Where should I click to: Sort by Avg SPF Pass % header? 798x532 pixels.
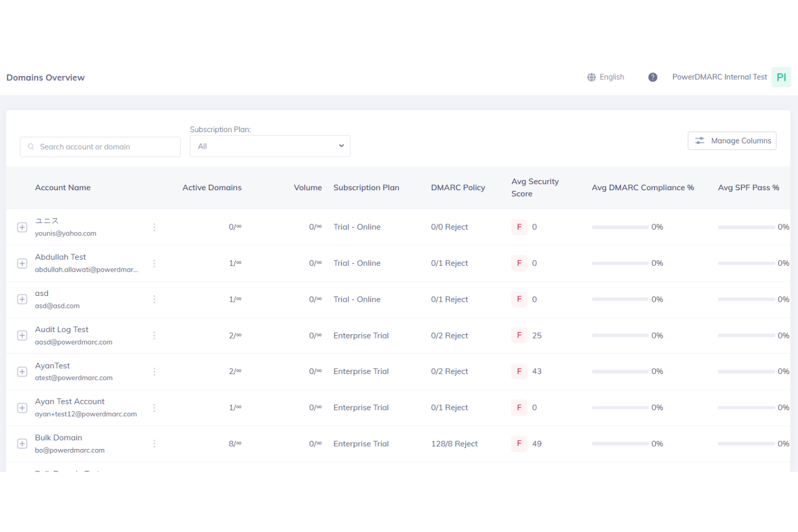(748, 188)
